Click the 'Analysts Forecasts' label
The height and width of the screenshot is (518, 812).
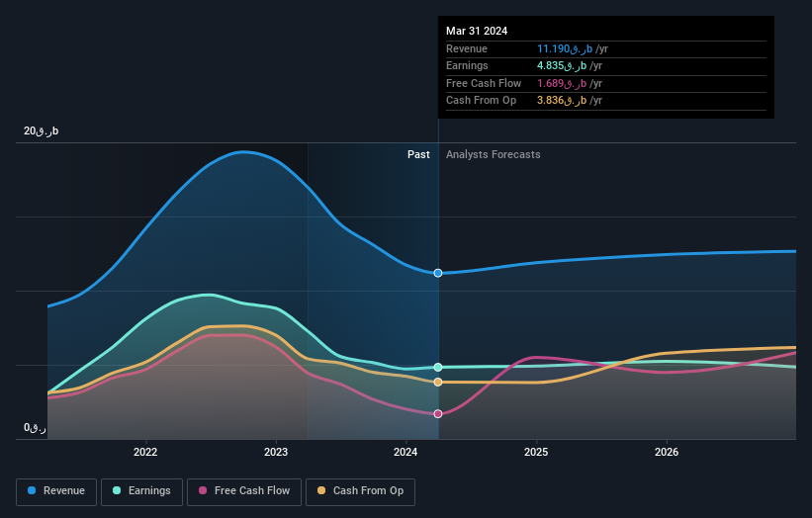pyautogui.click(x=493, y=154)
